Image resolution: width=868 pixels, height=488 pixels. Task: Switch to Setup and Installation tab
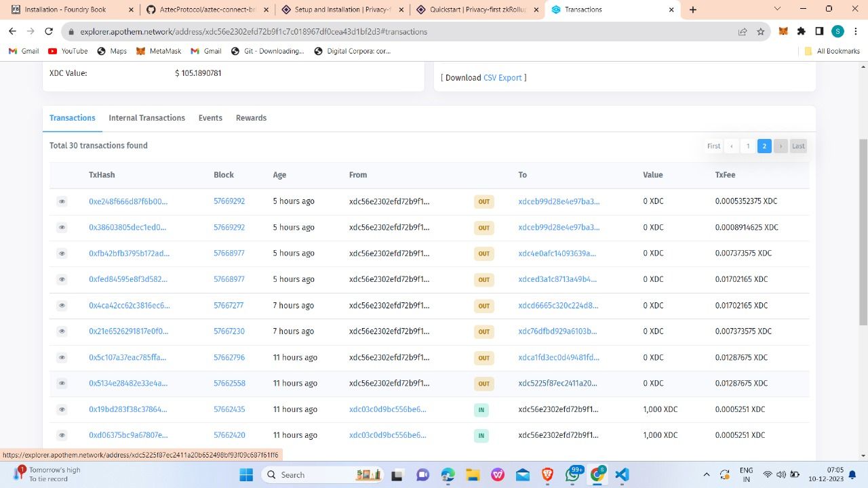pyautogui.click(x=342, y=9)
